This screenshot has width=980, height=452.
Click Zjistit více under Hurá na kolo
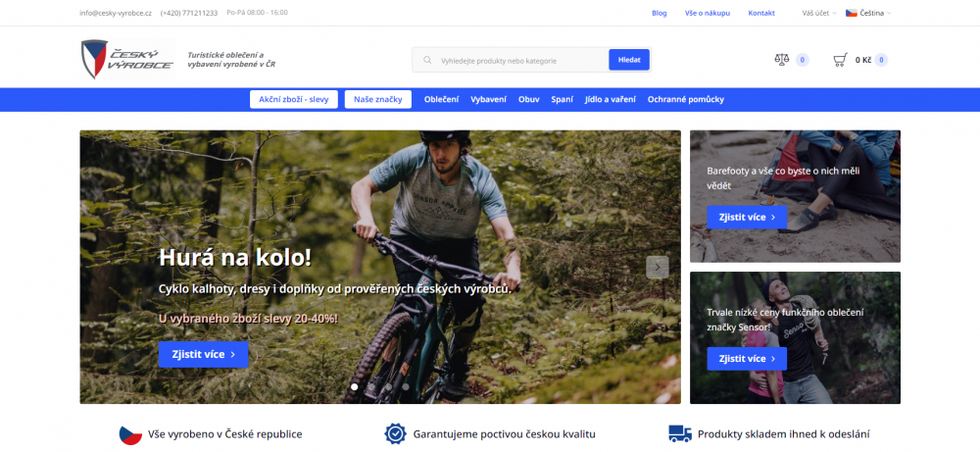tap(203, 355)
